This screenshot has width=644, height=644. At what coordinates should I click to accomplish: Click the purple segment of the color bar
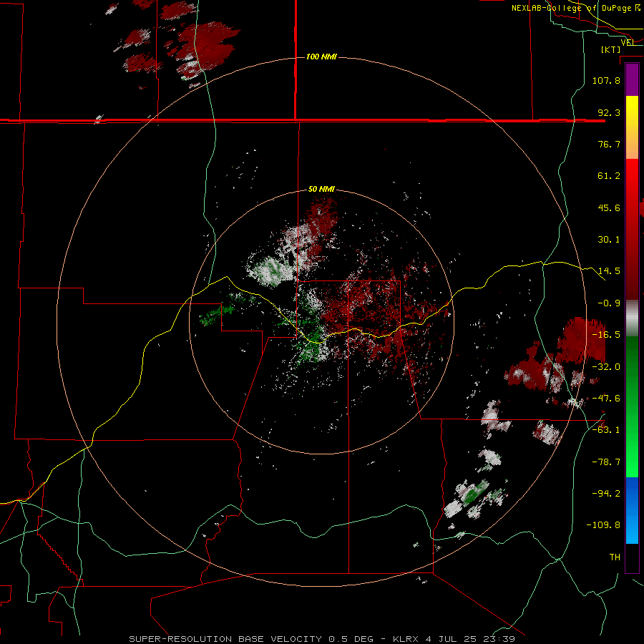click(632, 80)
